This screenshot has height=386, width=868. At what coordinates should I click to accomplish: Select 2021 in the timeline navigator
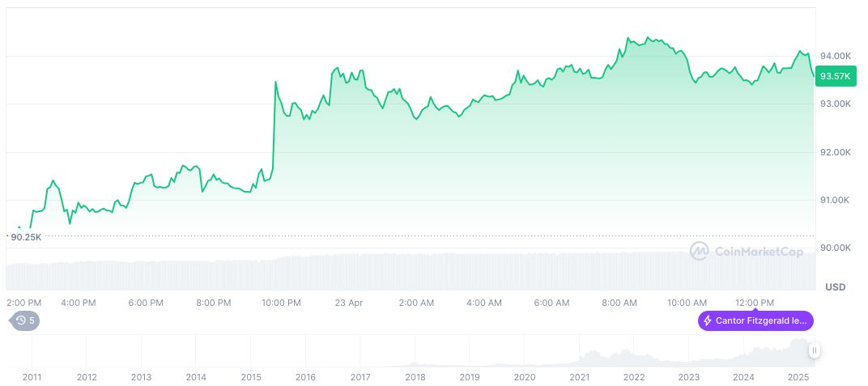(x=579, y=377)
